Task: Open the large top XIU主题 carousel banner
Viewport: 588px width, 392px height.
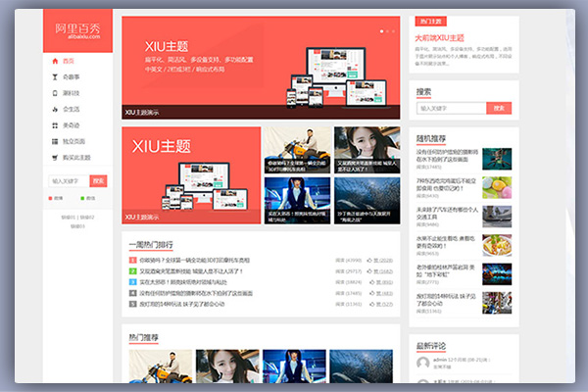Action: 261,68
